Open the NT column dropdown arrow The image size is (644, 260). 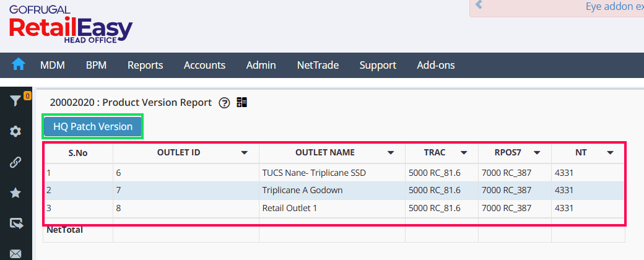coord(610,152)
